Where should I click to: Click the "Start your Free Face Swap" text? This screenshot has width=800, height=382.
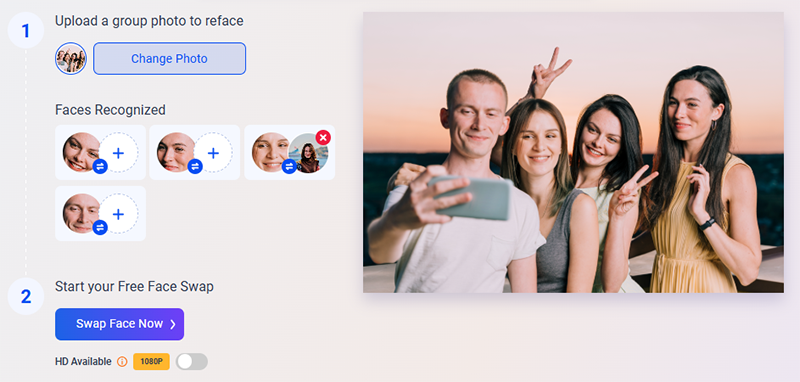pos(134,287)
